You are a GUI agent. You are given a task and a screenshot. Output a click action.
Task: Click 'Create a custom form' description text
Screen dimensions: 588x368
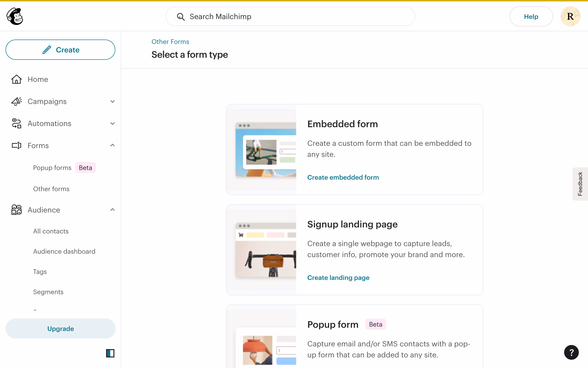[389, 149]
